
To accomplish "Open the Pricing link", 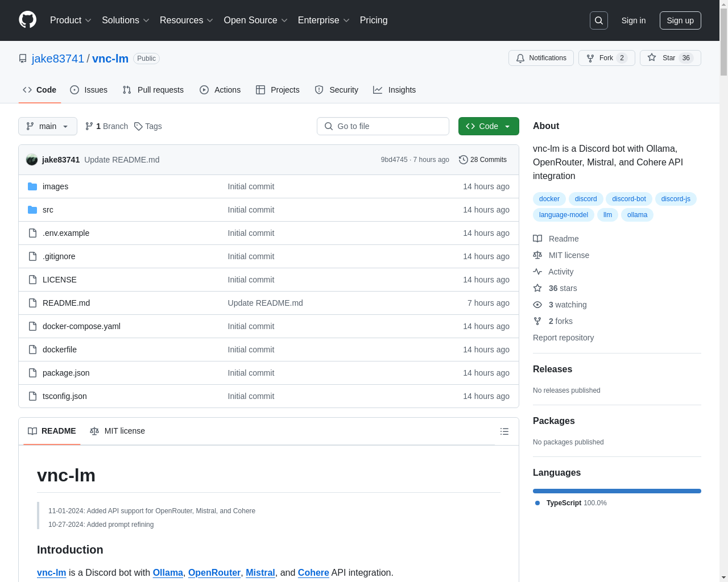I will coord(374,20).
